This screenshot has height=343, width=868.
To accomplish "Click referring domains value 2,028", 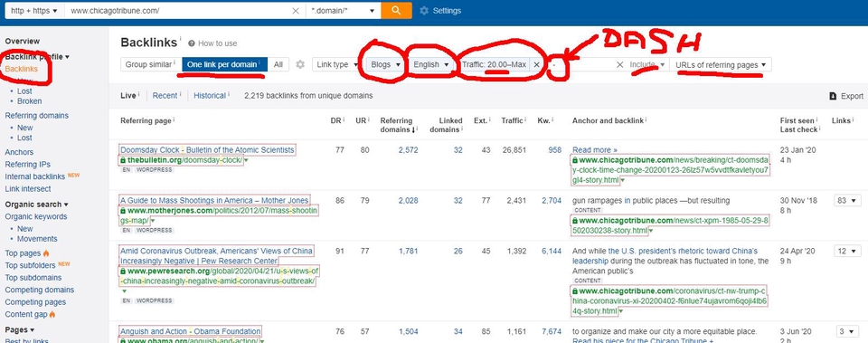I will (408, 200).
